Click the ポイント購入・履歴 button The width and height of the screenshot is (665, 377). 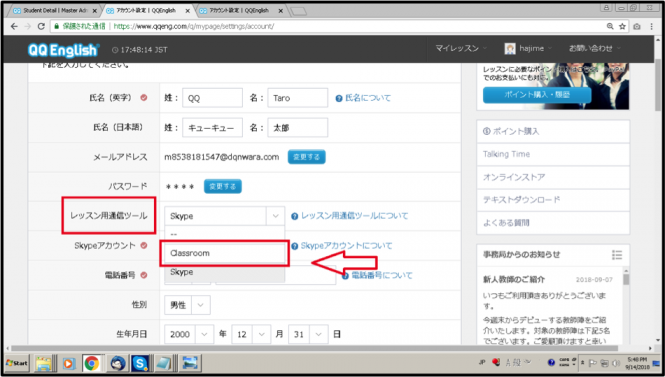(536, 95)
